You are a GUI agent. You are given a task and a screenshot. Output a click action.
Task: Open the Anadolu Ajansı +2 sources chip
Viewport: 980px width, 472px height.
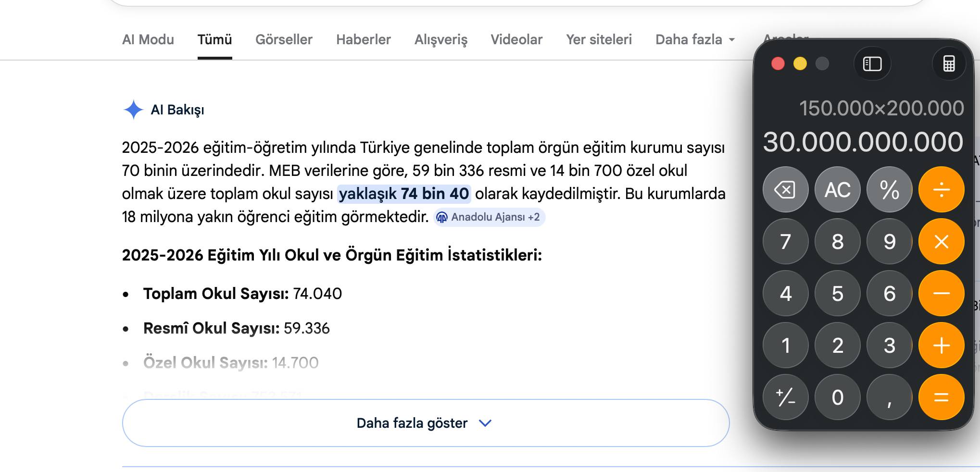(x=490, y=217)
